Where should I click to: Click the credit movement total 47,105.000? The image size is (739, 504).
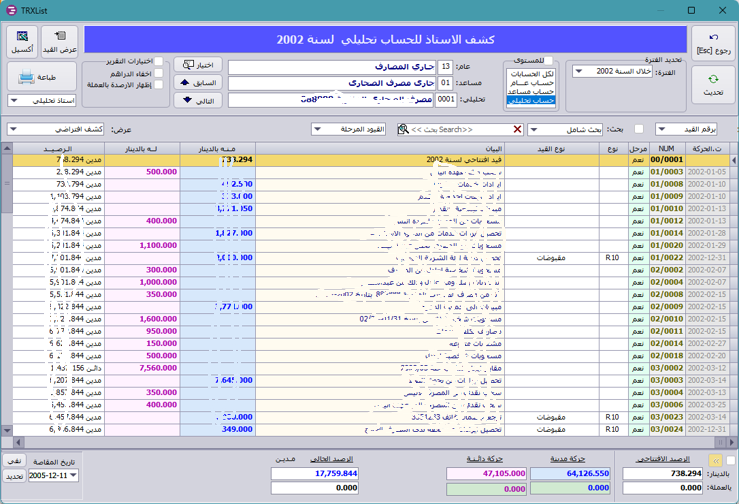point(486,473)
